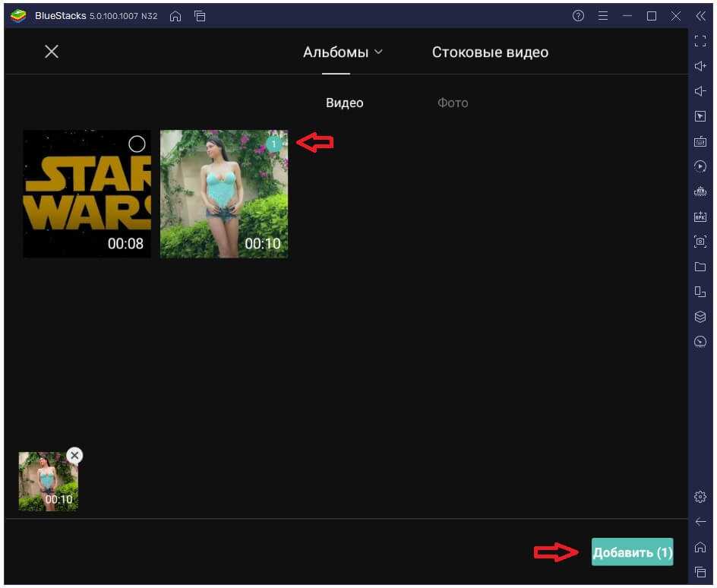The image size is (717, 588).
Task: Toggle fullscreen mode in BlueStacks sidebar
Action: (x=700, y=42)
